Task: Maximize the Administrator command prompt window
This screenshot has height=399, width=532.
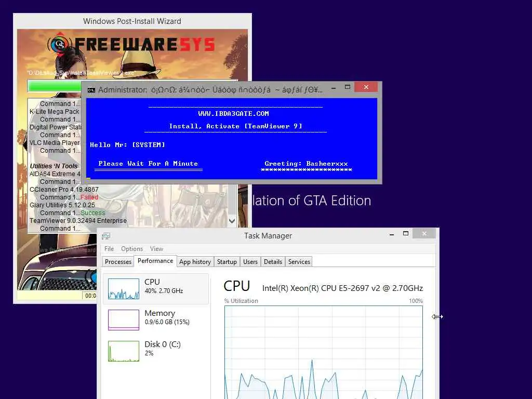Action: [348, 87]
